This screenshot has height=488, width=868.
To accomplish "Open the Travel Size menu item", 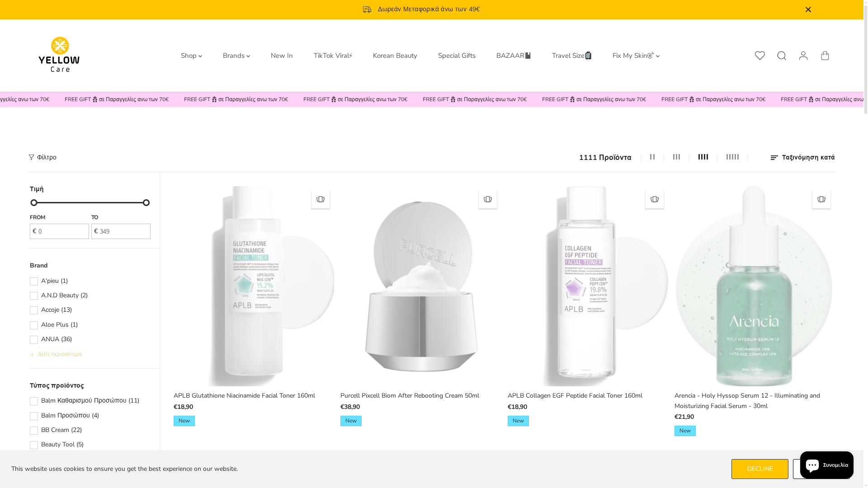I will 571,56.
